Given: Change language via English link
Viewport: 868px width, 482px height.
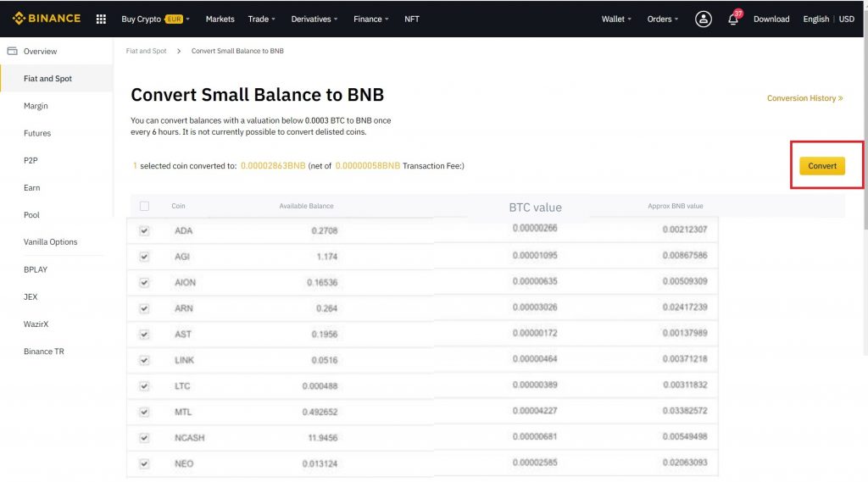Looking at the screenshot, I should point(816,19).
